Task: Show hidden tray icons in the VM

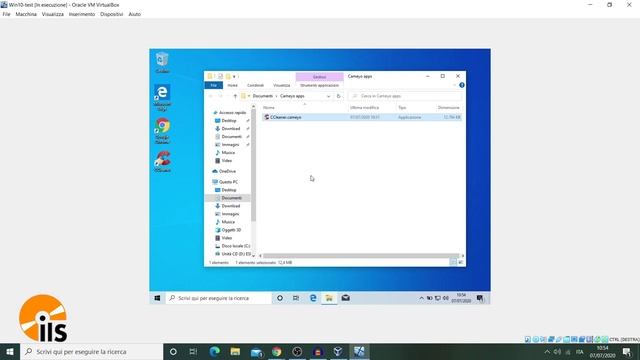Action: coord(421,298)
